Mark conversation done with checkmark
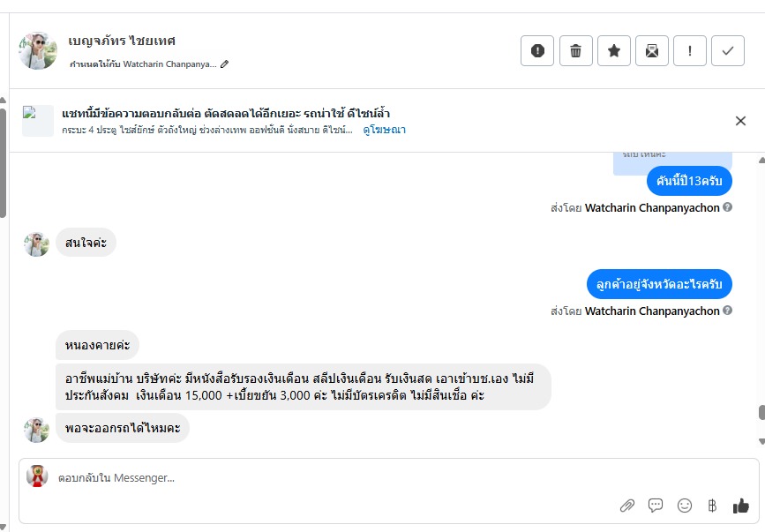 click(x=728, y=50)
